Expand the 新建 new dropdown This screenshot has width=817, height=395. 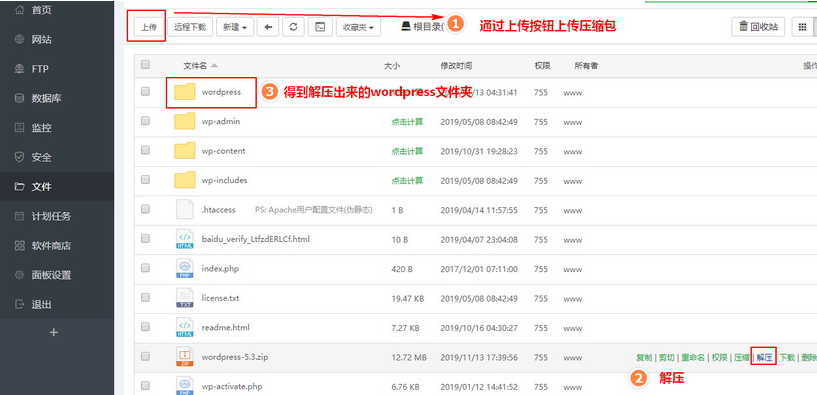[x=235, y=27]
